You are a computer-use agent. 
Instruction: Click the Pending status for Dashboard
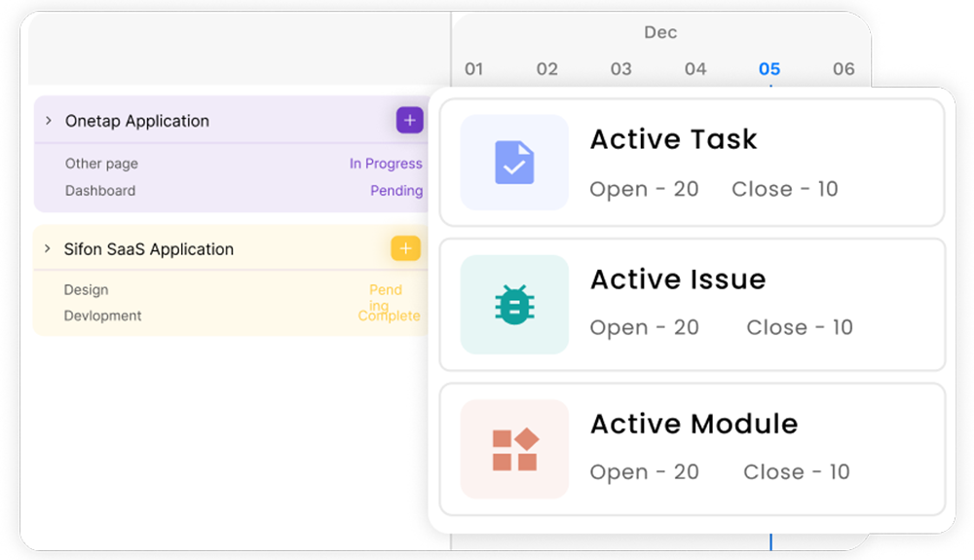pyautogui.click(x=396, y=191)
